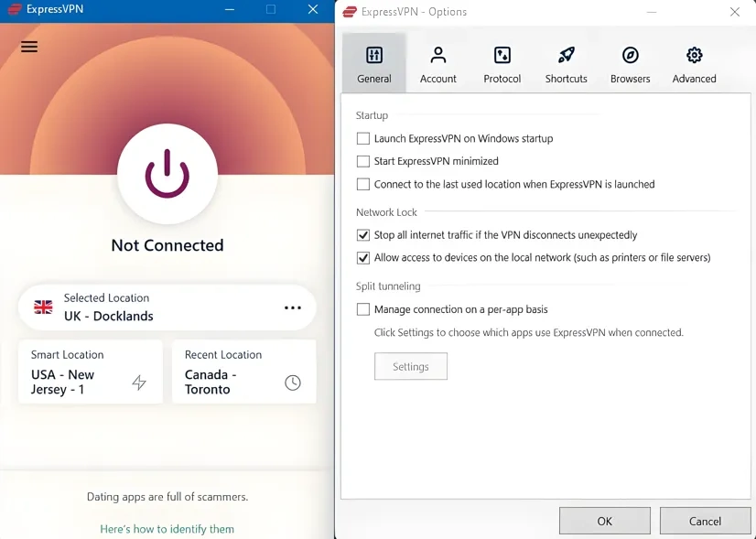Enable connect to last used location on launch
The width and height of the screenshot is (756, 539).
363,184
